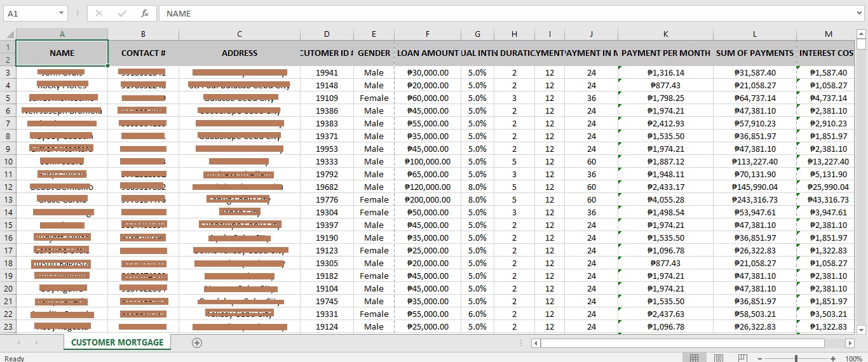Click the New Sheet plus icon
The image size is (868, 362).
click(197, 343)
